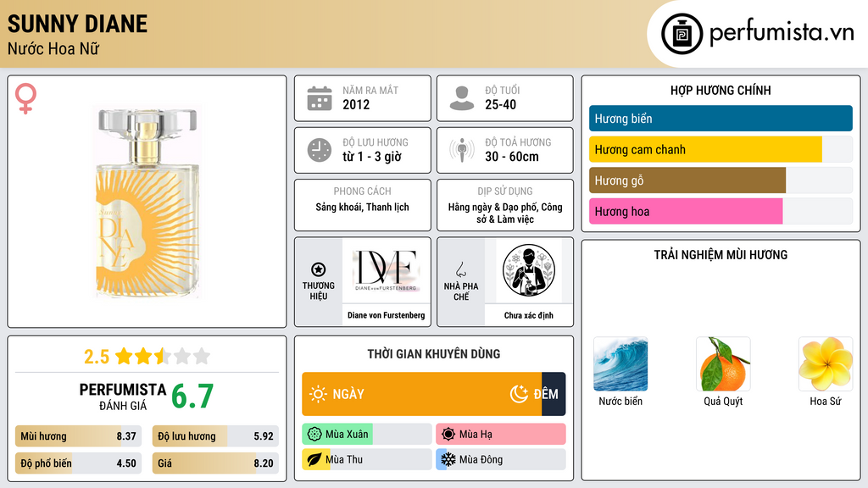Screen dimensions: 868x488
Task: Click the TRẢI NGHIỆM MÙI HƯƠNG heading
Action: tap(721, 254)
